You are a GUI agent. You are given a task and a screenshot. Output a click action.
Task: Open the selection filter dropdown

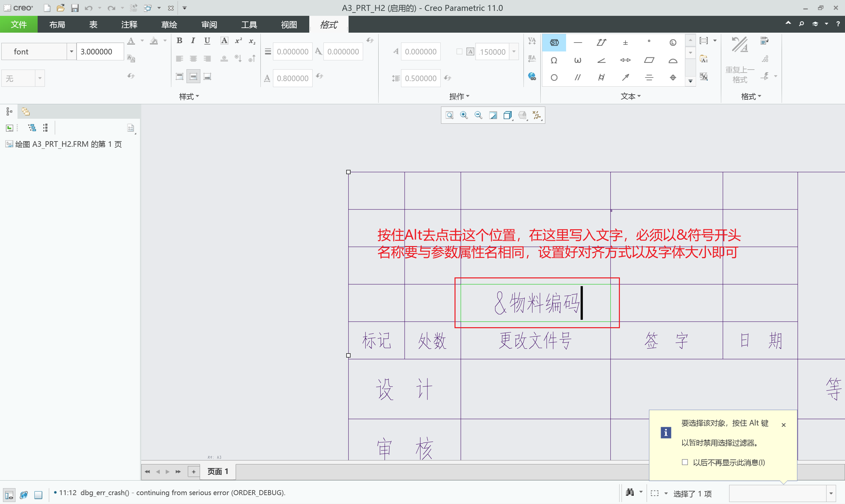tap(831, 493)
